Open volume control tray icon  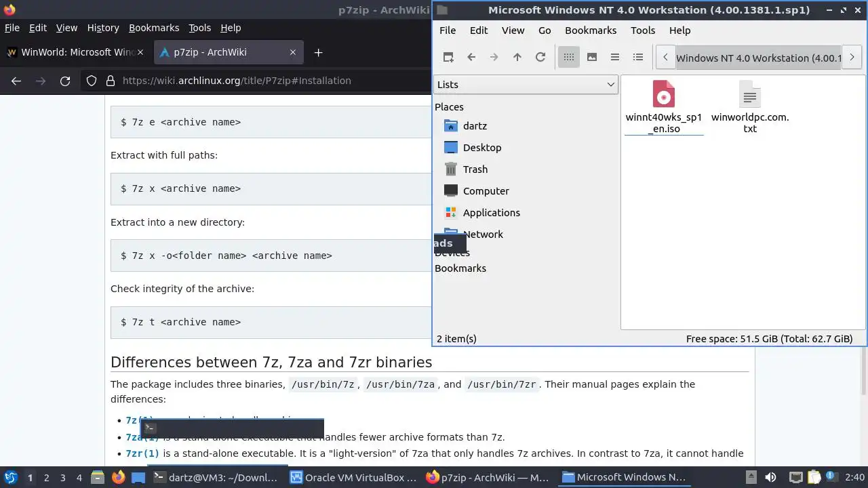[770, 477]
